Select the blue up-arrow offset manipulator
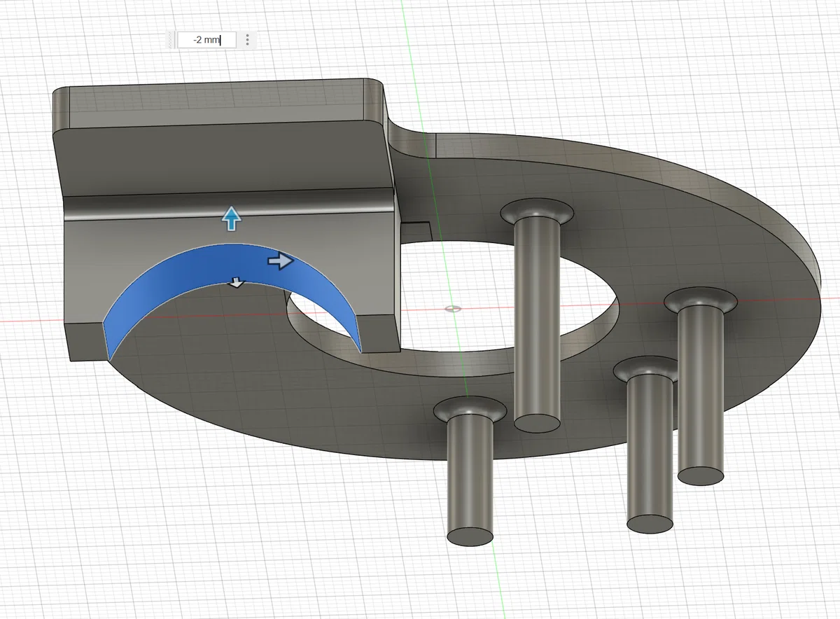This screenshot has width=840, height=619. 231,218
